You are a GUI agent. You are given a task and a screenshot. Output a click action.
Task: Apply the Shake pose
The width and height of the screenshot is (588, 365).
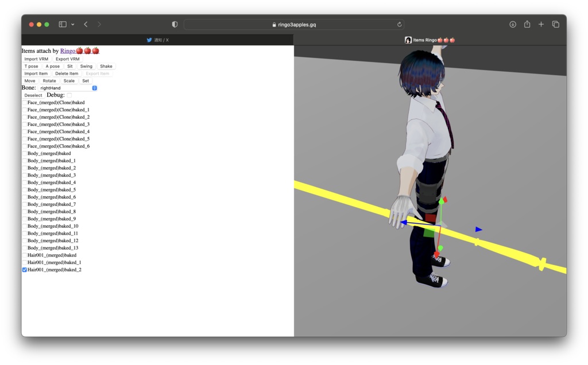(106, 67)
